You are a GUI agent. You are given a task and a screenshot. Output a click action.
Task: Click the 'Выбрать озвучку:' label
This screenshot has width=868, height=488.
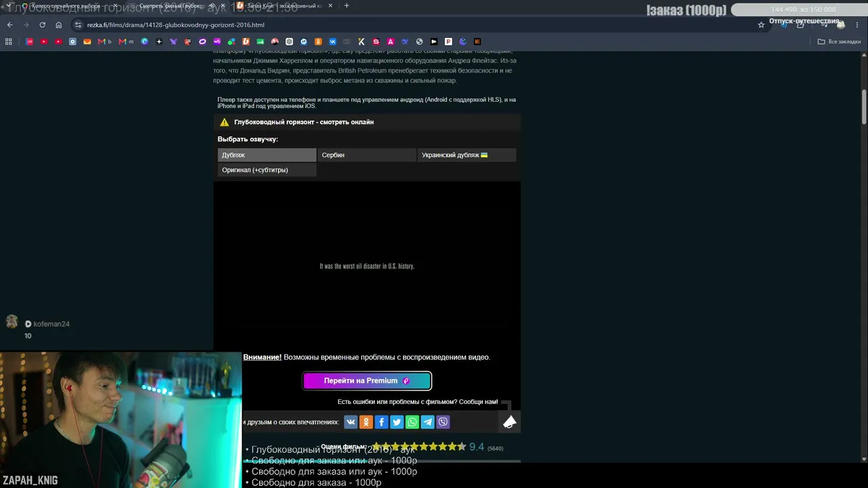248,140
